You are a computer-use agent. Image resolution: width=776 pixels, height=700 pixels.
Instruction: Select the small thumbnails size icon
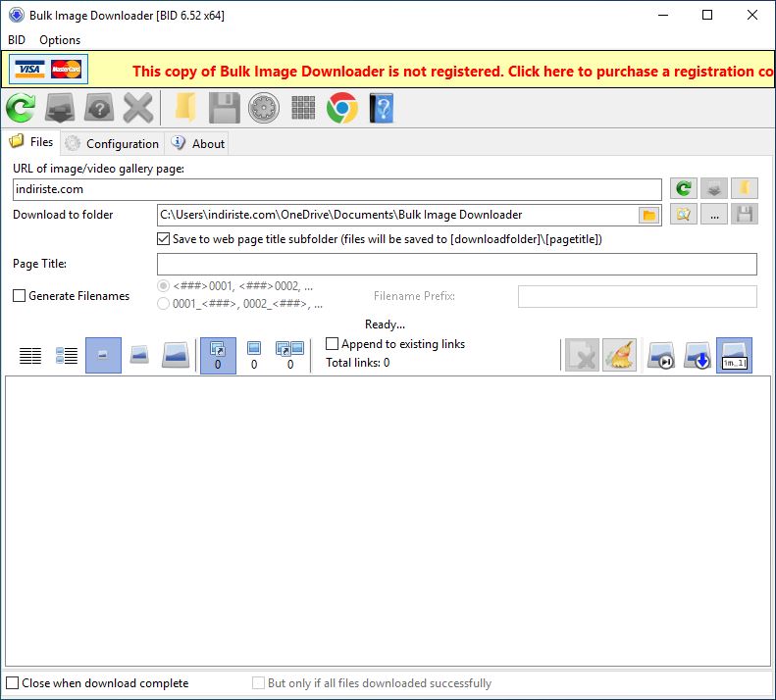(103, 355)
